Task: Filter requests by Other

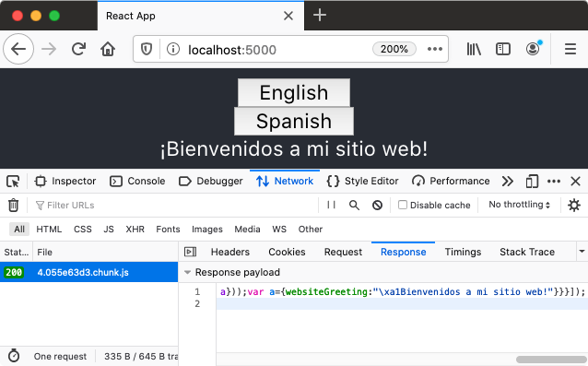Action: click(x=310, y=230)
